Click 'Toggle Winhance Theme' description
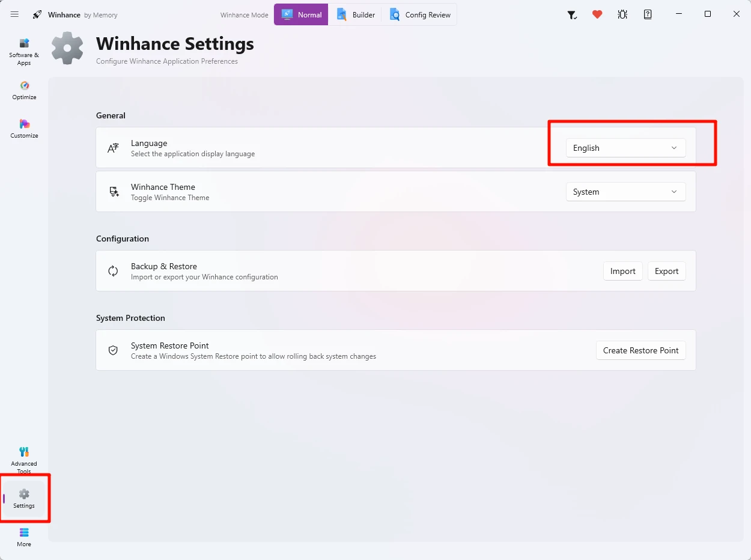Screen dimensions: 751x560 pos(170,198)
